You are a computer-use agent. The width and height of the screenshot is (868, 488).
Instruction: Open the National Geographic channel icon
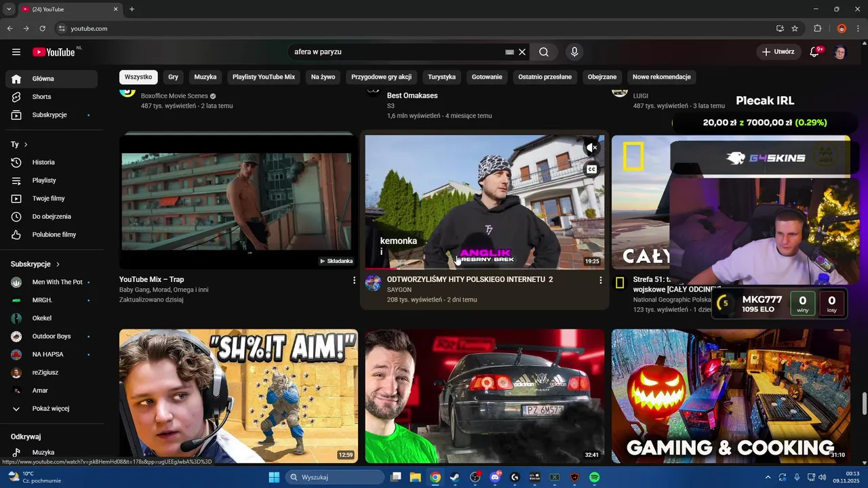tap(620, 283)
